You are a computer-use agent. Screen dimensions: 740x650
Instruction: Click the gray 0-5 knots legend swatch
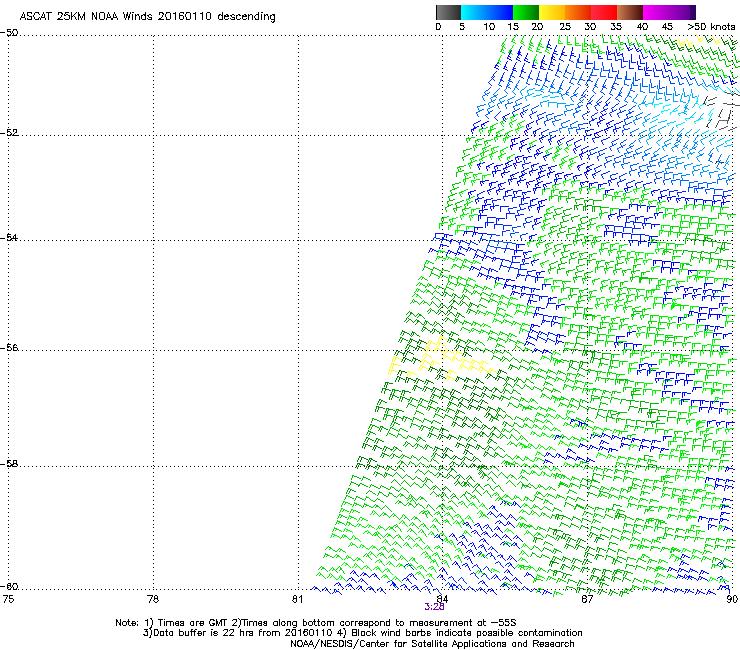coord(448,12)
